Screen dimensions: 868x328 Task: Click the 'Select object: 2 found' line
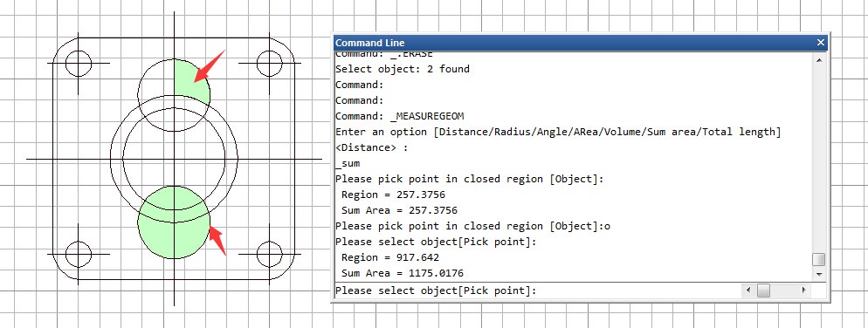pyautogui.click(x=403, y=69)
